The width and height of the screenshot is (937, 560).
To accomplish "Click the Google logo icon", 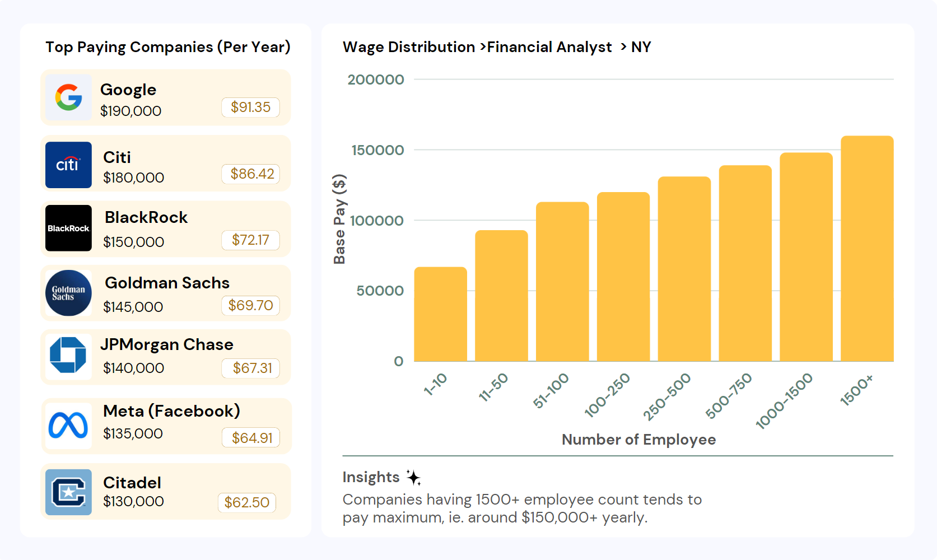I will 68,97.
